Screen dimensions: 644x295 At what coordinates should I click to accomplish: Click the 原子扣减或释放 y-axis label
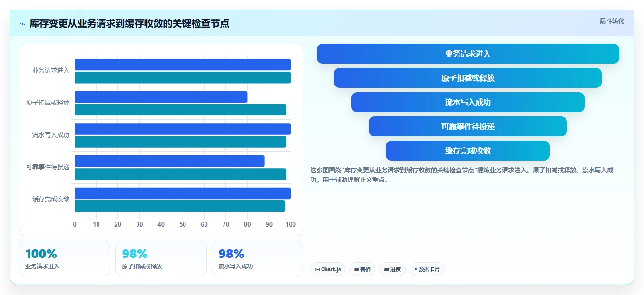[48, 103]
